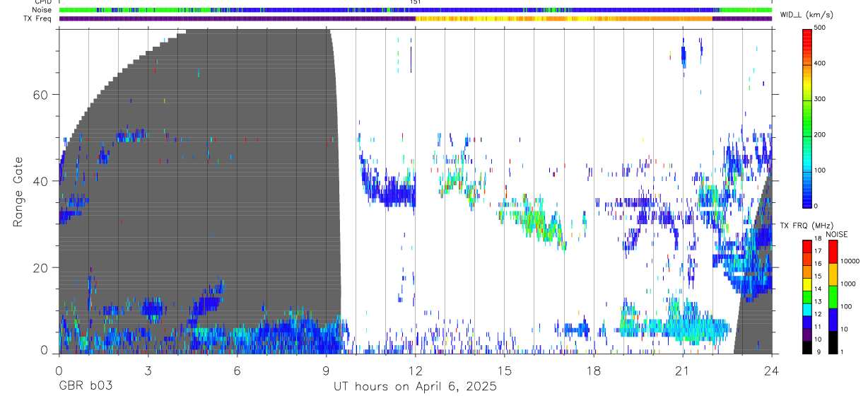
Task: Click the '3' tick on the UT hours axis
Action: coord(148,371)
